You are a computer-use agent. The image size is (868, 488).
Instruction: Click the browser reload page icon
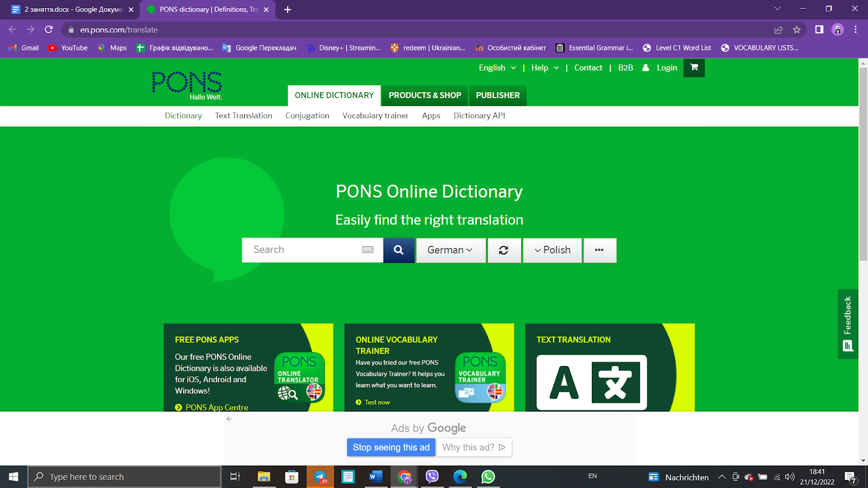click(49, 30)
